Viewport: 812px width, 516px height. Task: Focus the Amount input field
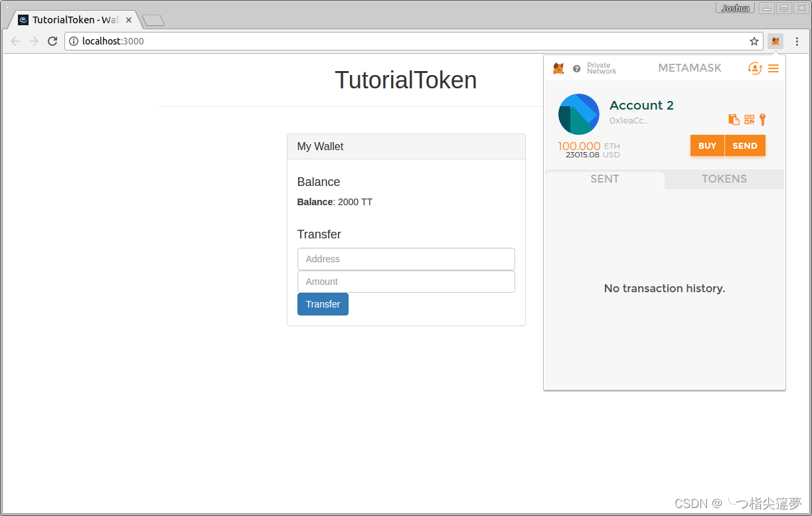coord(406,282)
